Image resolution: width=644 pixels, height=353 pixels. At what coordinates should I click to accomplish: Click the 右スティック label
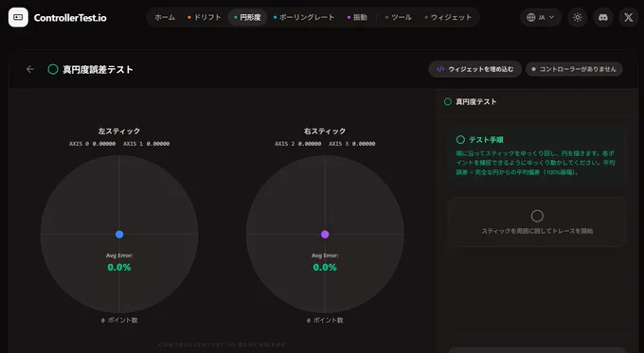(325, 131)
